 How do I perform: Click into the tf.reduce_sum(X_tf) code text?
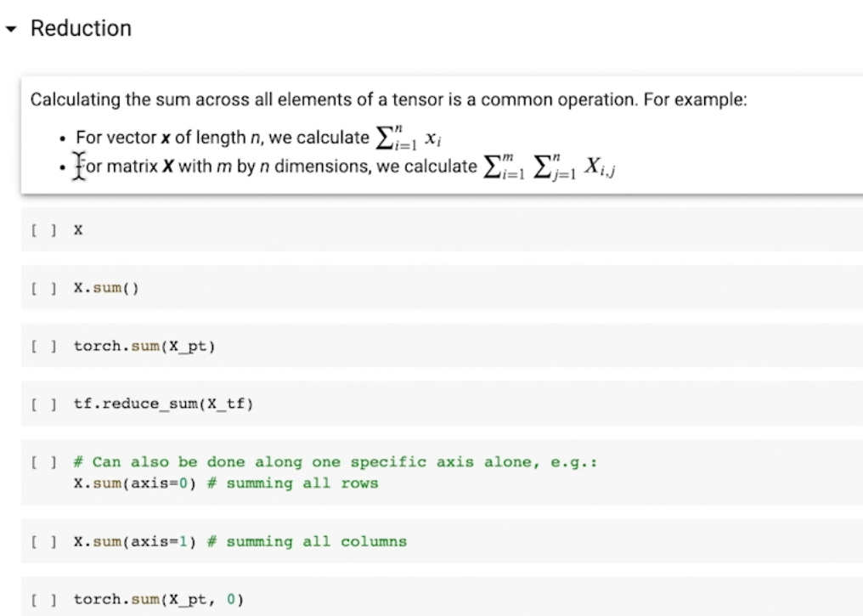click(x=163, y=403)
